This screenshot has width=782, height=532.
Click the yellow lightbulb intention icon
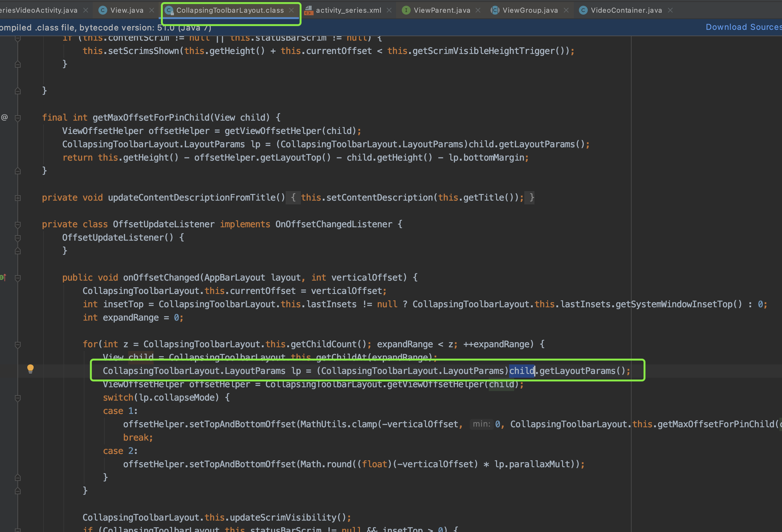(30, 369)
